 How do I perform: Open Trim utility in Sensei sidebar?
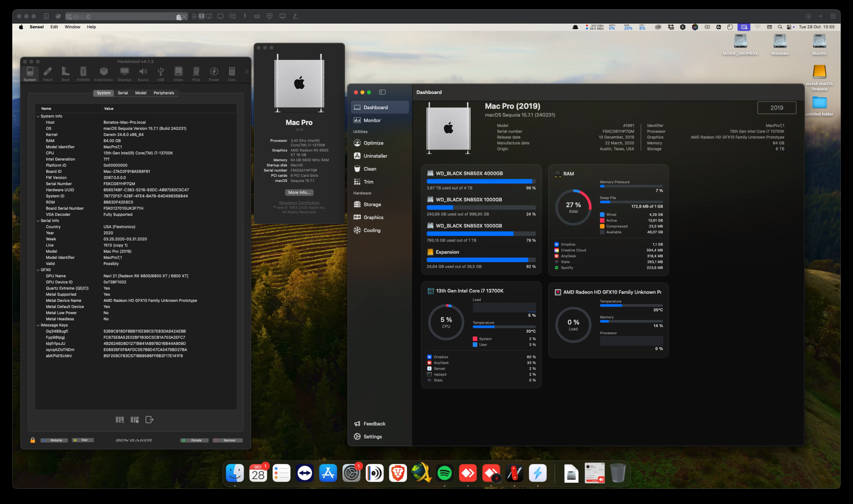368,182
